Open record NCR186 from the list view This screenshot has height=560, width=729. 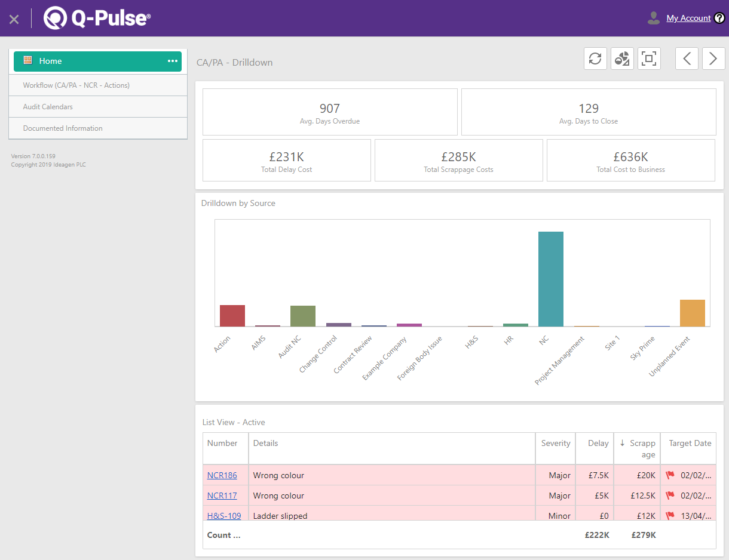(x=222, y=475)
